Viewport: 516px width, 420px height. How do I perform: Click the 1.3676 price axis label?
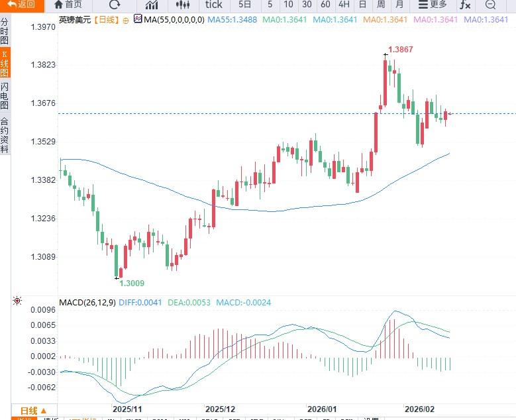(43, 103)
